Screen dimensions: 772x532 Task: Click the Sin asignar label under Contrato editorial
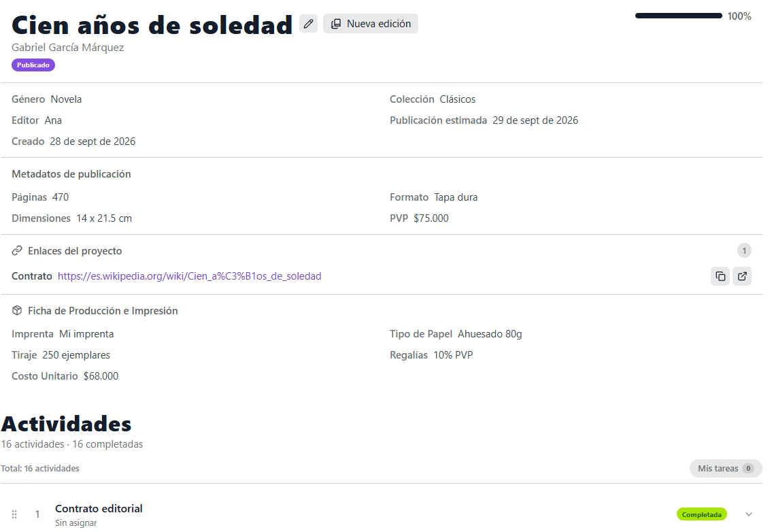point(75,523)
